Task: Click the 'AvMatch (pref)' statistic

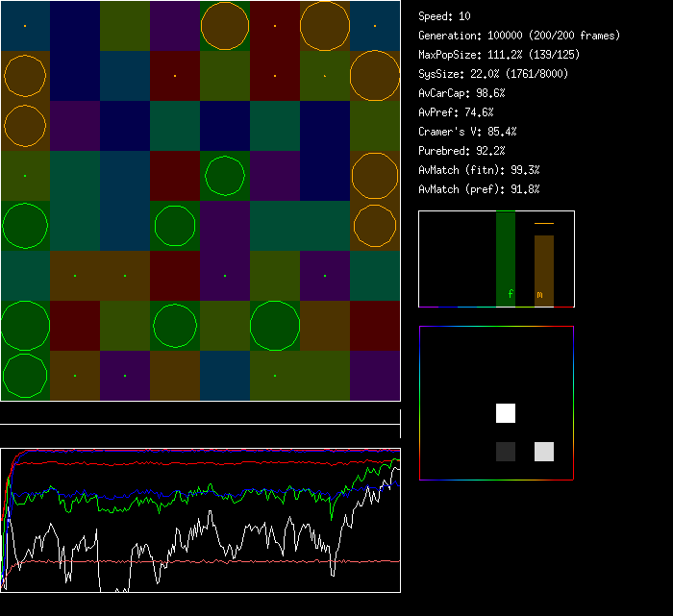Action: (x=479, y=189)
